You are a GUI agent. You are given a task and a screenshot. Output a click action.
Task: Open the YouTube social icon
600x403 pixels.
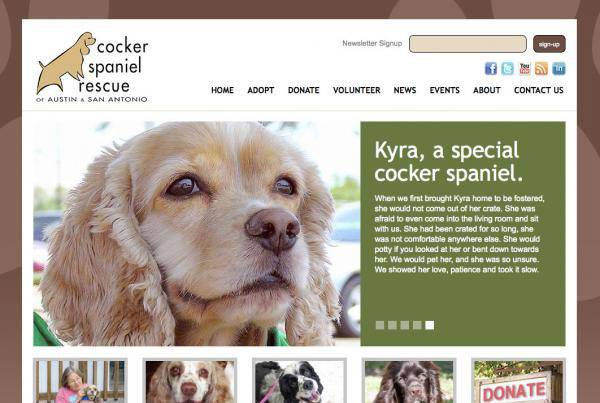[525, 69]
